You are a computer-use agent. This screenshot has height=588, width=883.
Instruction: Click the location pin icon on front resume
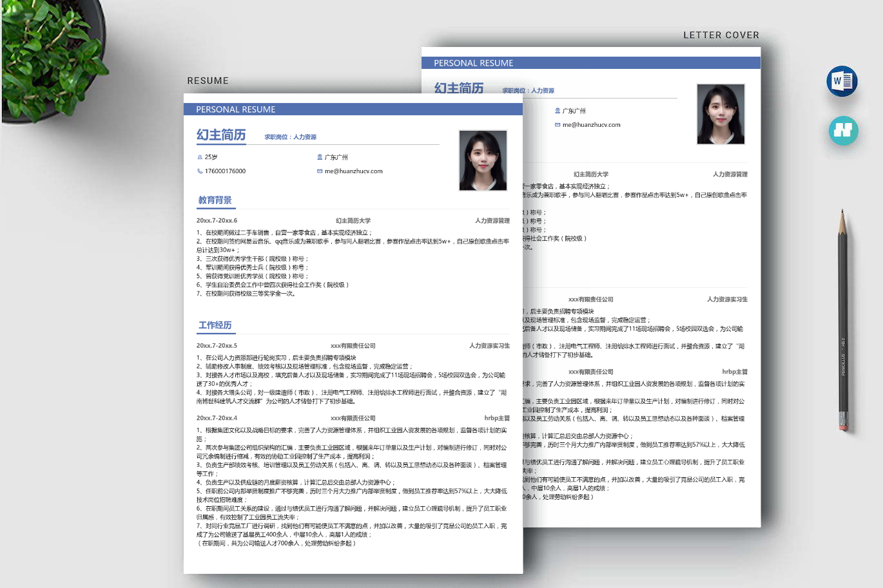pyautogui.click(x=320, y=157)
